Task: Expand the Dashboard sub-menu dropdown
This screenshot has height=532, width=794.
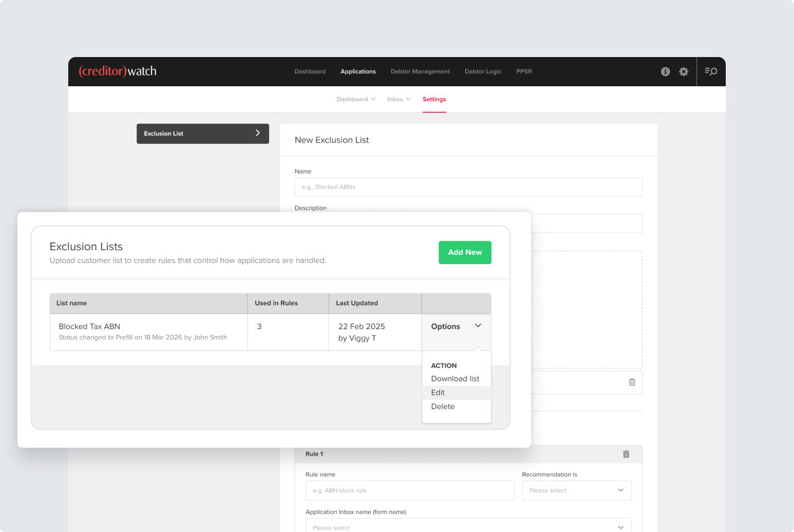Action: [356, 99]
